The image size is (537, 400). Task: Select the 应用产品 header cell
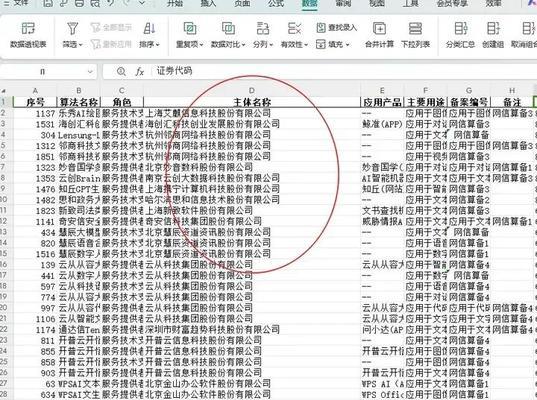382,102
